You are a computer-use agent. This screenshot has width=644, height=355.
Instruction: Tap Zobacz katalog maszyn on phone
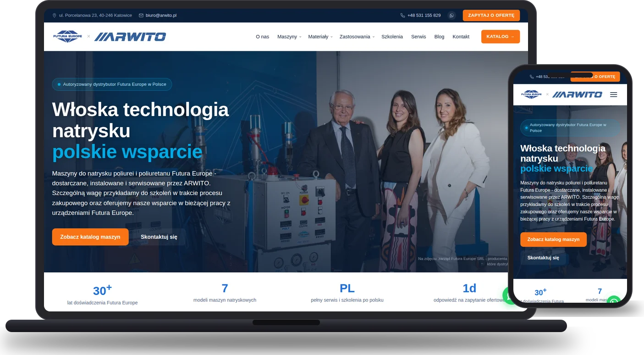(553, 239)
